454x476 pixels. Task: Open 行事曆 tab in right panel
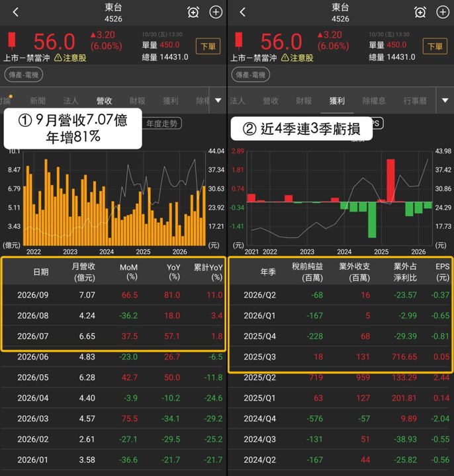click(415, 100)
